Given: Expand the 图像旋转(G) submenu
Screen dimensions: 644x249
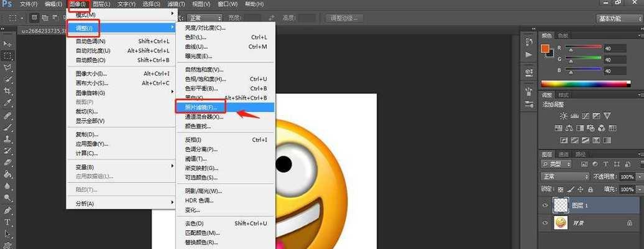Looking at the screenshot, I should [x=121, y=93].
